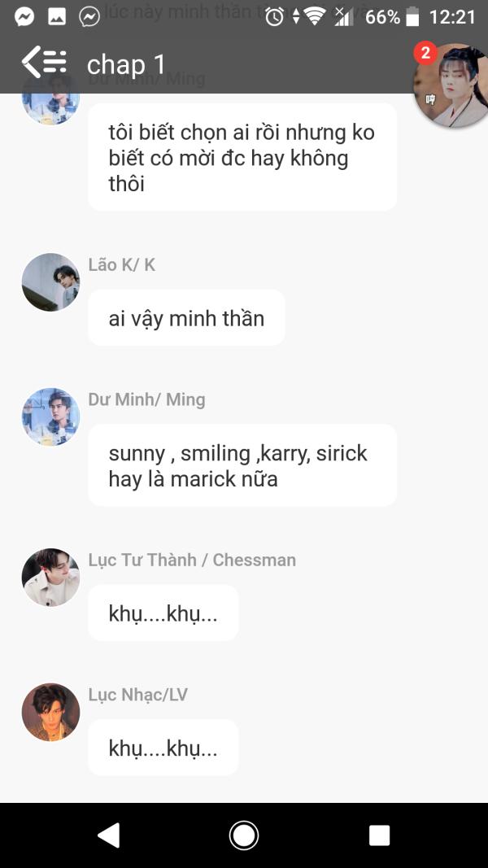The height and width of the screenshot is (868, 488).
Task: Open first Messenger notification icon in status bar
Action: (24, 16)
